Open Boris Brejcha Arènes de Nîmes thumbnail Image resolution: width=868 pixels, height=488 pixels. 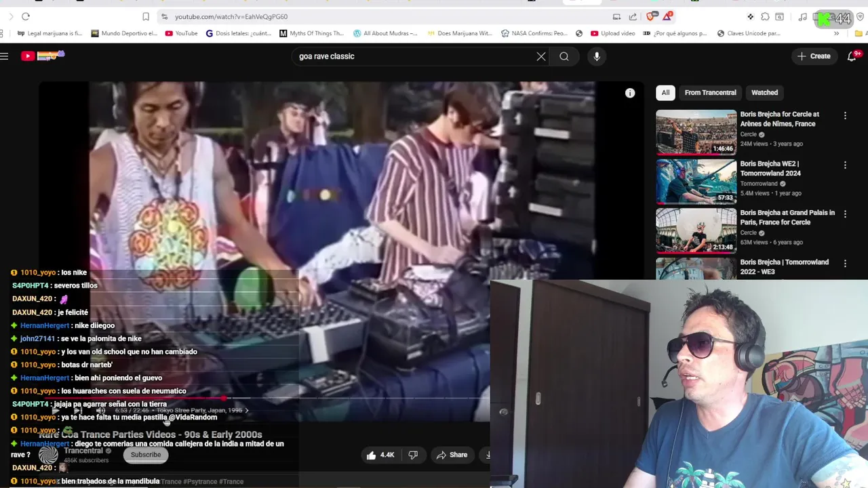coord(696,132)
